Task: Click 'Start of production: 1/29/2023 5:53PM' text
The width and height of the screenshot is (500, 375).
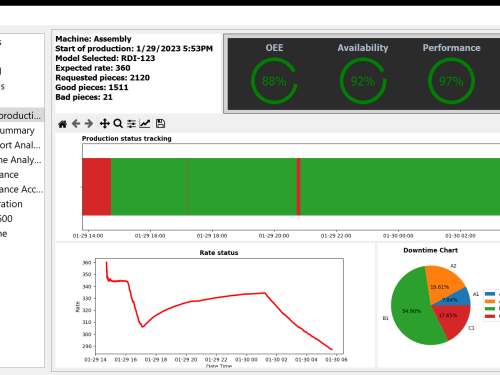Action: click(134, 48)
